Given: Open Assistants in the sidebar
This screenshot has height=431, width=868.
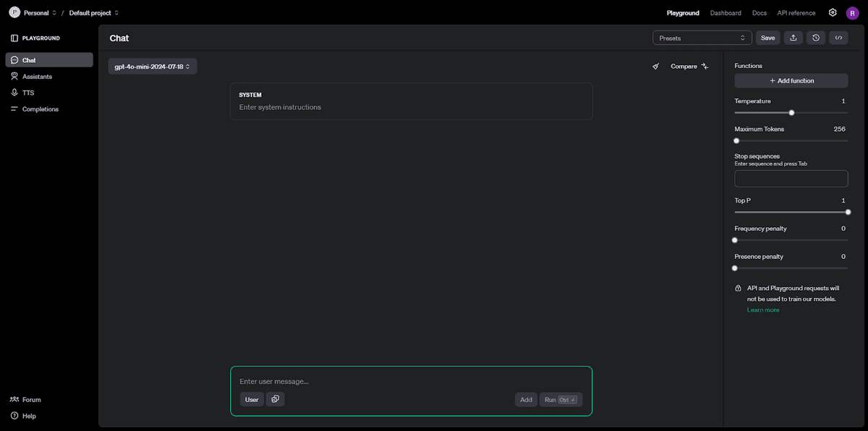Looking at the screenshot, I should point(37,77).
